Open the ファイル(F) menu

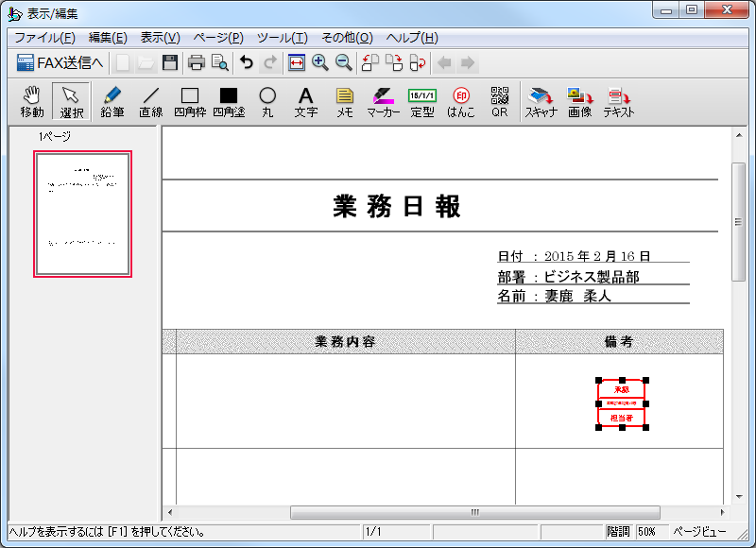tap(44, 38)
